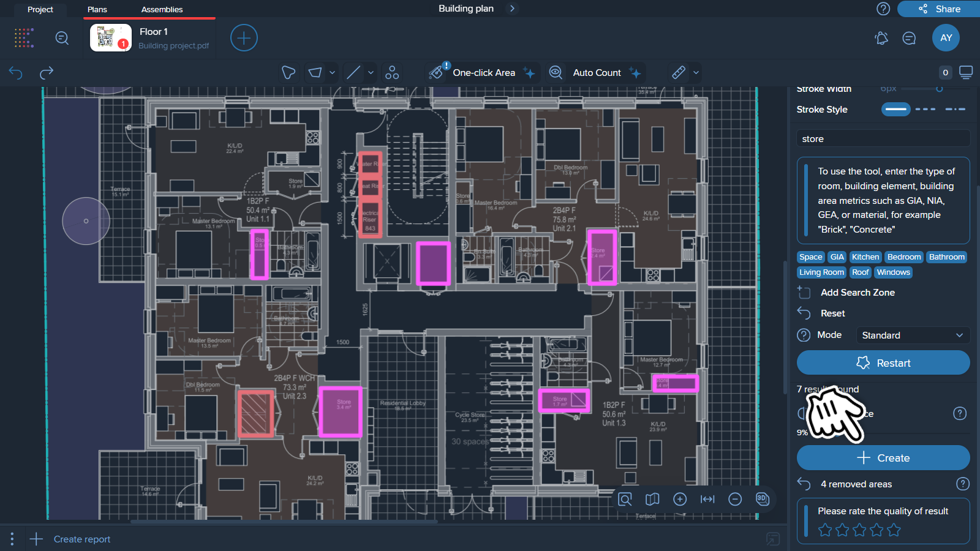Undo the last action

[16, 73]
